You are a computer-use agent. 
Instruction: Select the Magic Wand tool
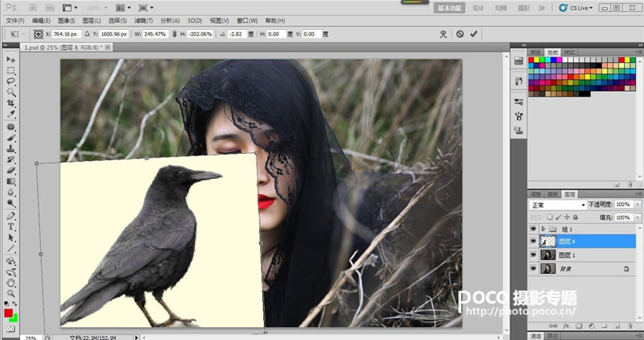pos(10,92)
